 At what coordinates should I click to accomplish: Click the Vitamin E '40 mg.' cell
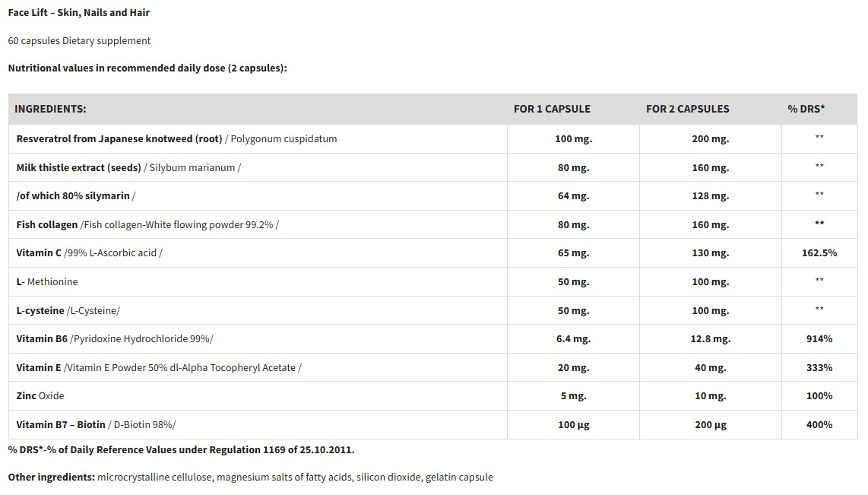point(710,367)
